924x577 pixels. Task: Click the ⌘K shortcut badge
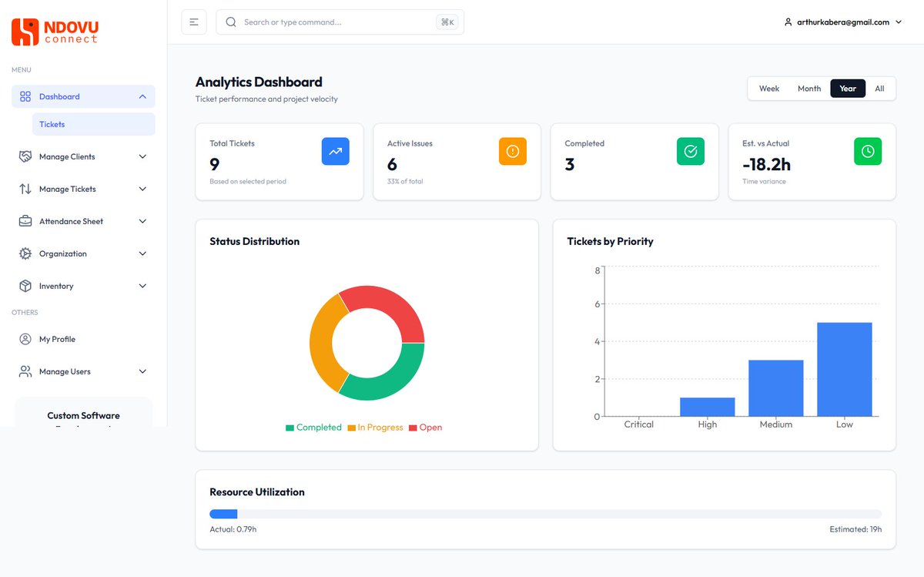point(447,22)
